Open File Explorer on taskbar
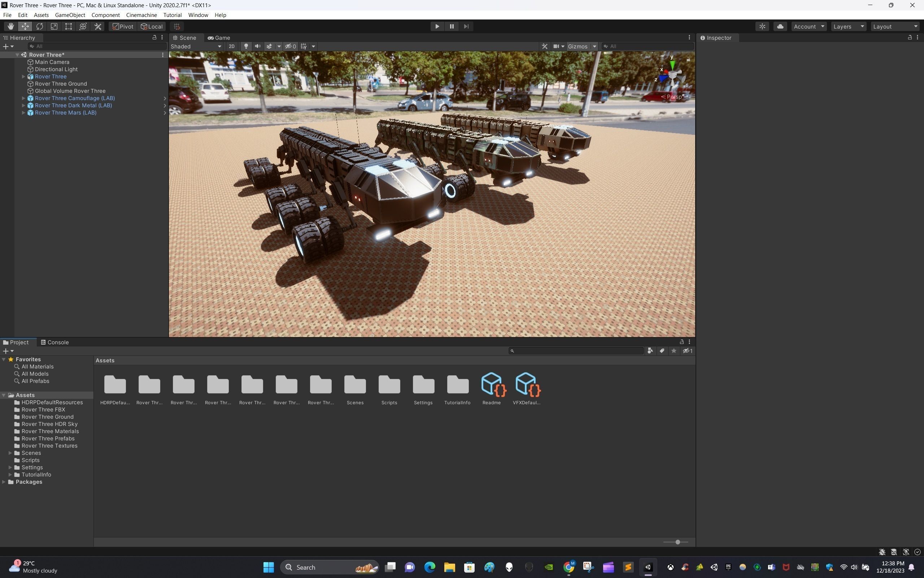The image size is (924, 578). pos(449,567)
